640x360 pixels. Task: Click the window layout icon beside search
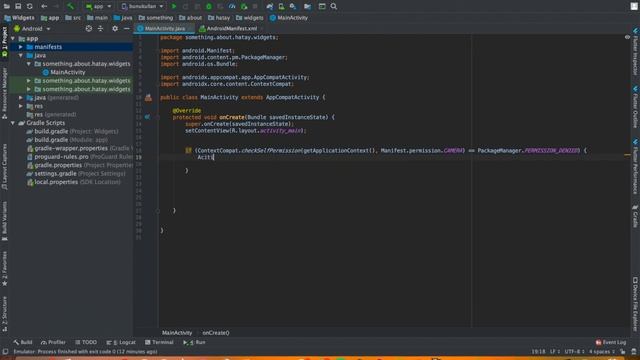(x=322, y=6)
